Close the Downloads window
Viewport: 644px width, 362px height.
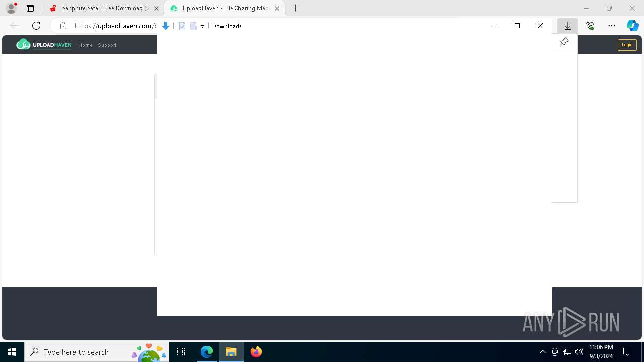540,26
